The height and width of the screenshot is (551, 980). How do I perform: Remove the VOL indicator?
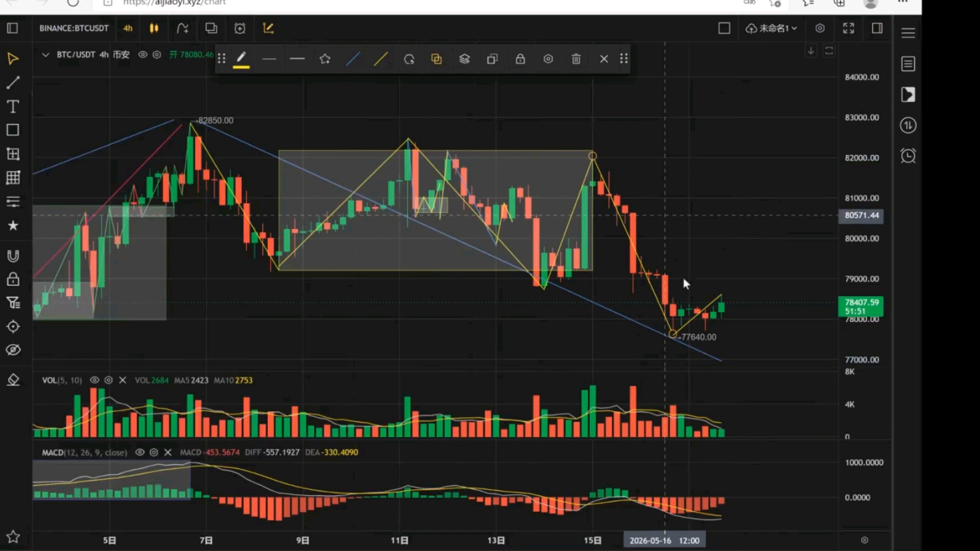coord(122,380)
